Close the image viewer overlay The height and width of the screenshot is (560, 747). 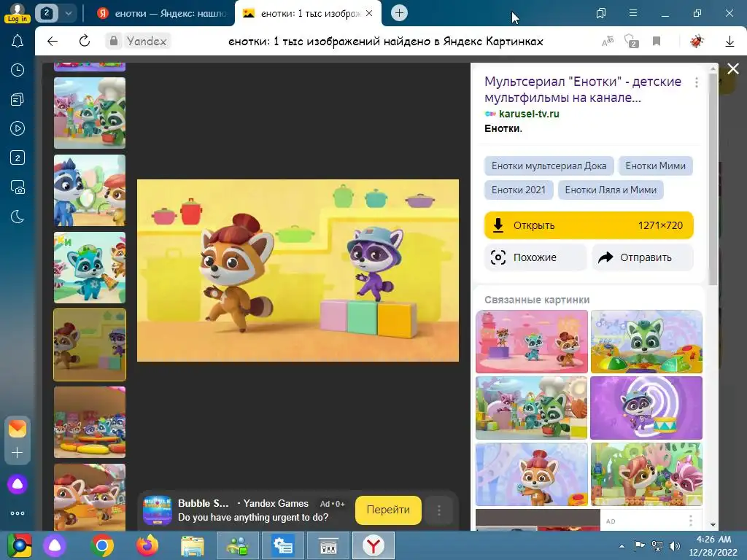[x=733, y=69]
